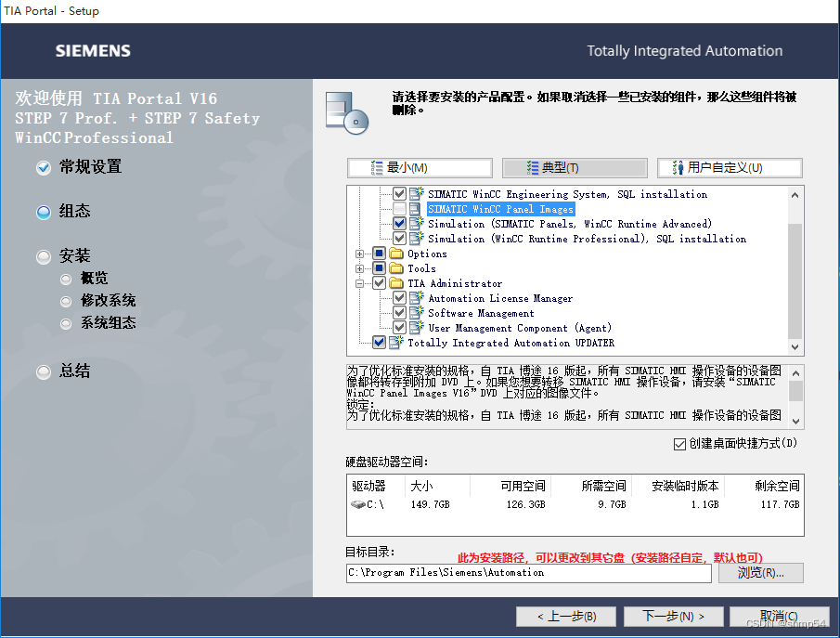Expand the Tools tree node
The image size is (840, 638).
(x=359, y=268)
